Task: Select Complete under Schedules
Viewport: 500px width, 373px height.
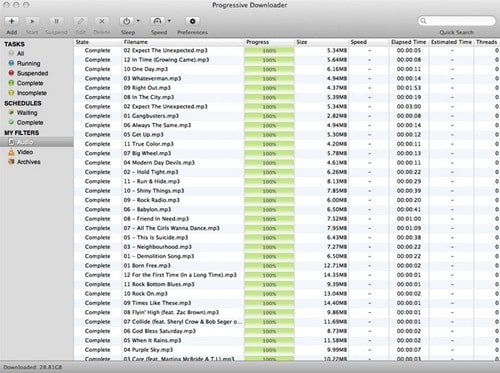Action: [30, 122]
